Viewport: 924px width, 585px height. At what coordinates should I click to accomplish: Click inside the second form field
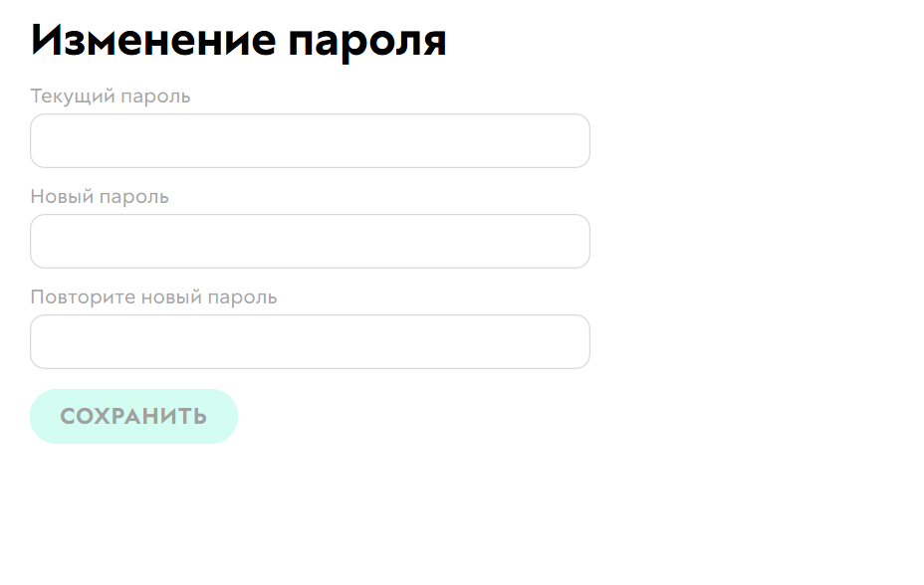309,241
